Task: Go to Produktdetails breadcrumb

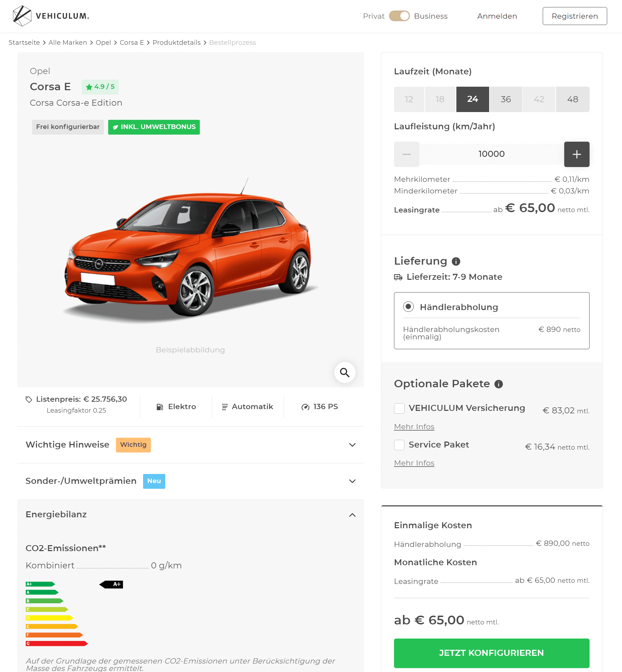Action: pyautogui.click(x=177, y=43)
